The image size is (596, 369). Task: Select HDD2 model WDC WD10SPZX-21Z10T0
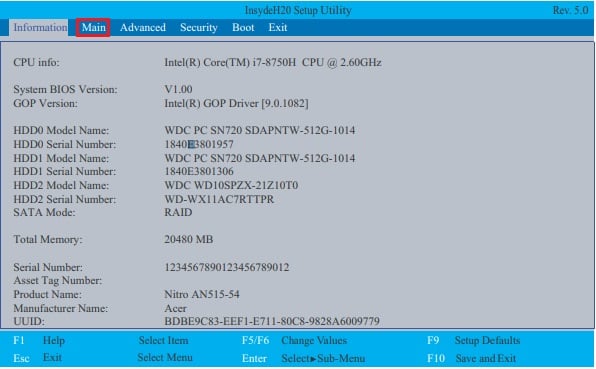(231, 185)
